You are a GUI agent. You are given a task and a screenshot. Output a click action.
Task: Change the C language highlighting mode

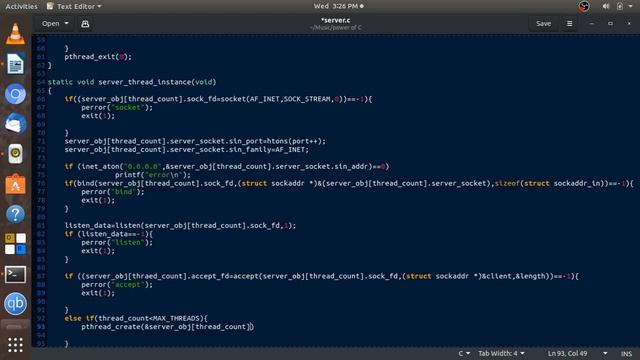pyautogui.click(x=464, y=353)
